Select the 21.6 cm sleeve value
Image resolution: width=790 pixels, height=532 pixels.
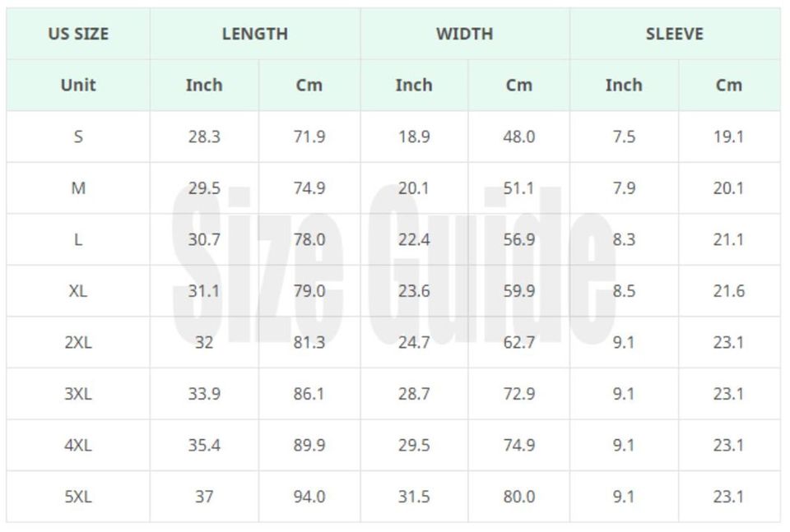pyautogui.click(x=729, y=291)
